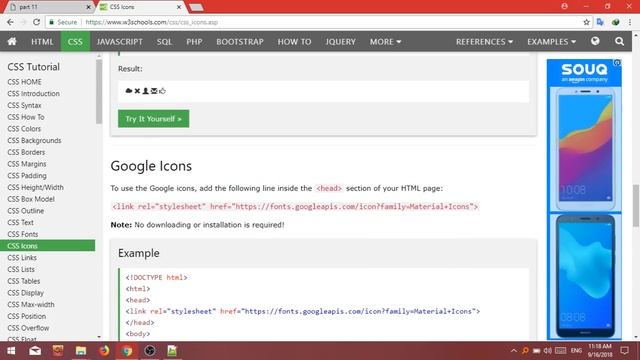Reload the page

36,22
